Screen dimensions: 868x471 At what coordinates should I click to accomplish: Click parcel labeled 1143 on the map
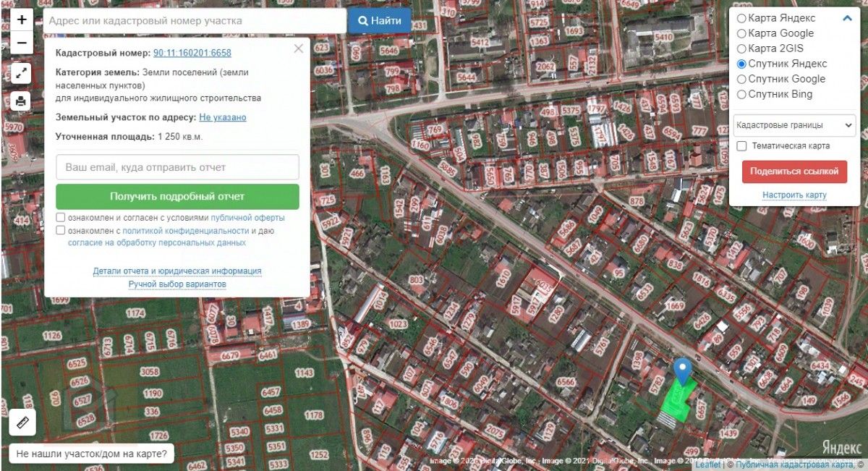tap(304, 373)
